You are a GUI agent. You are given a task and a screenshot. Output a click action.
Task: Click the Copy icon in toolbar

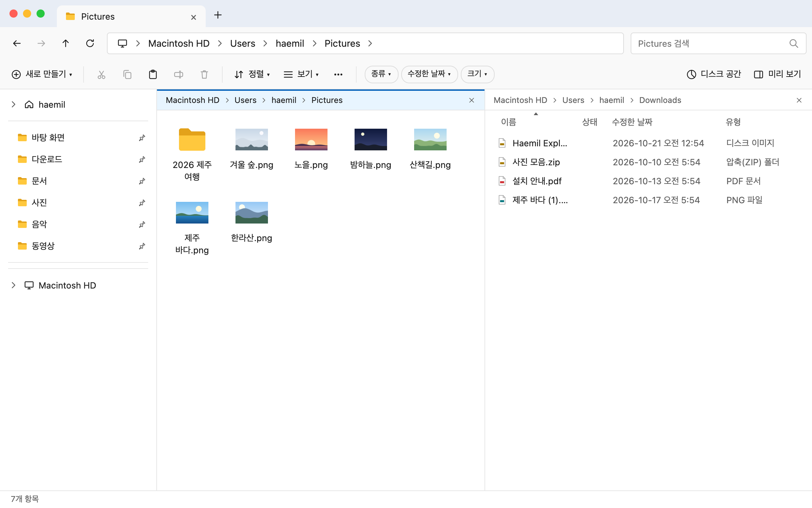[x=127, y=75]
